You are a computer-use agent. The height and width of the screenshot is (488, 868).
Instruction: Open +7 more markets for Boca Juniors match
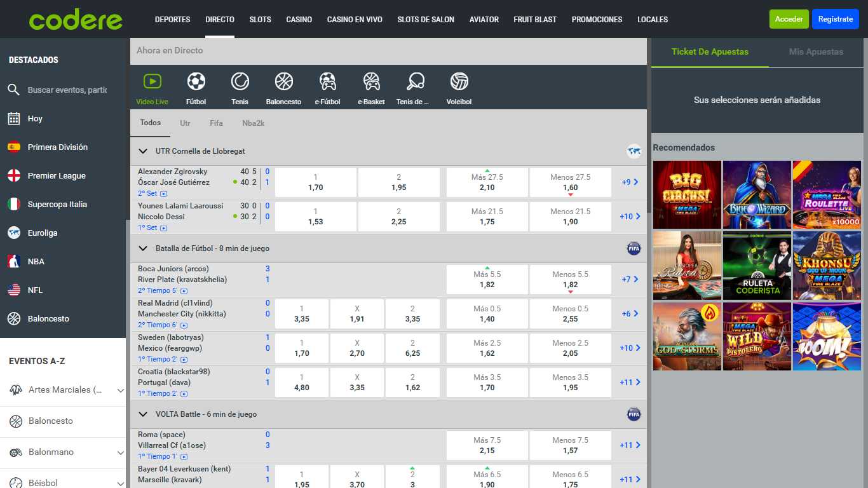pos(630,280)
